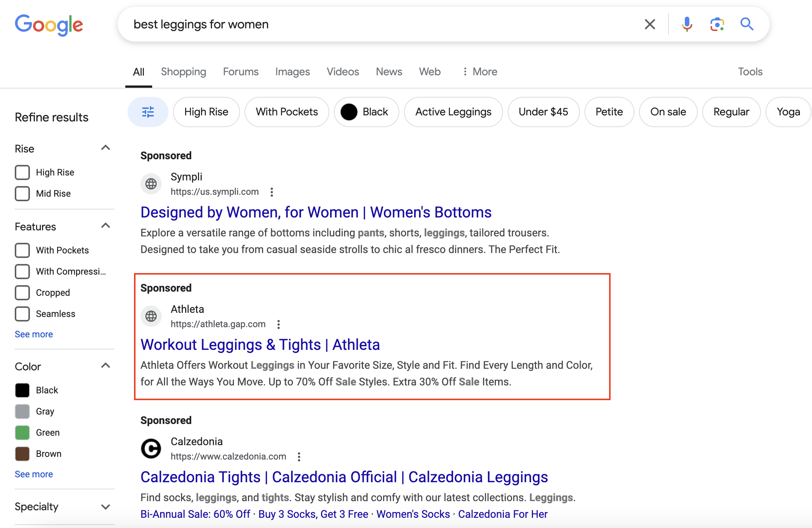812x528 pixels.
Task: Collapse the Features filter section
Action: pos(106,226)
